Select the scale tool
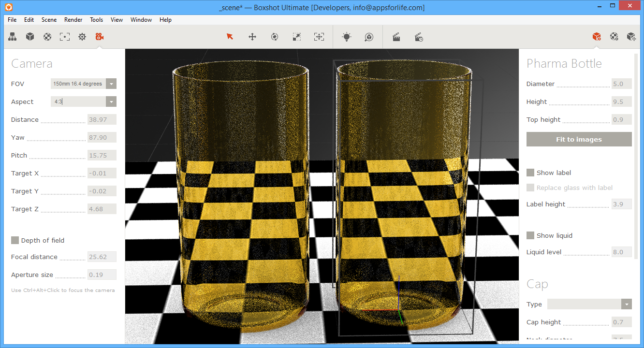The height and width of the screenshot is (348, 644). tap(297, 37)
